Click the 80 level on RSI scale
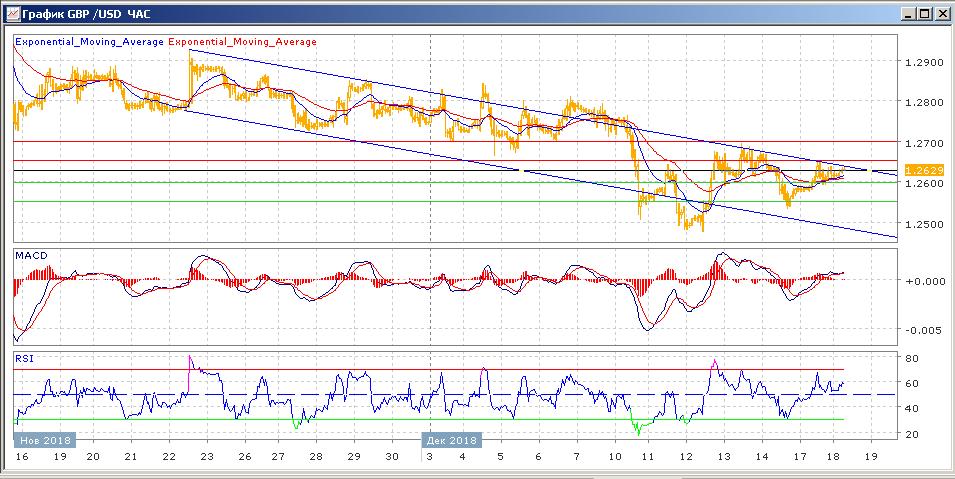Viewport: 955px width, 479px height. 912,358
